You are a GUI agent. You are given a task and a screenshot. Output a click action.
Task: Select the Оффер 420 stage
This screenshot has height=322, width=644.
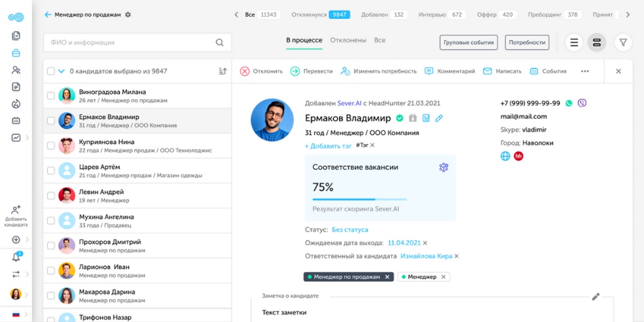coord(497,15)
